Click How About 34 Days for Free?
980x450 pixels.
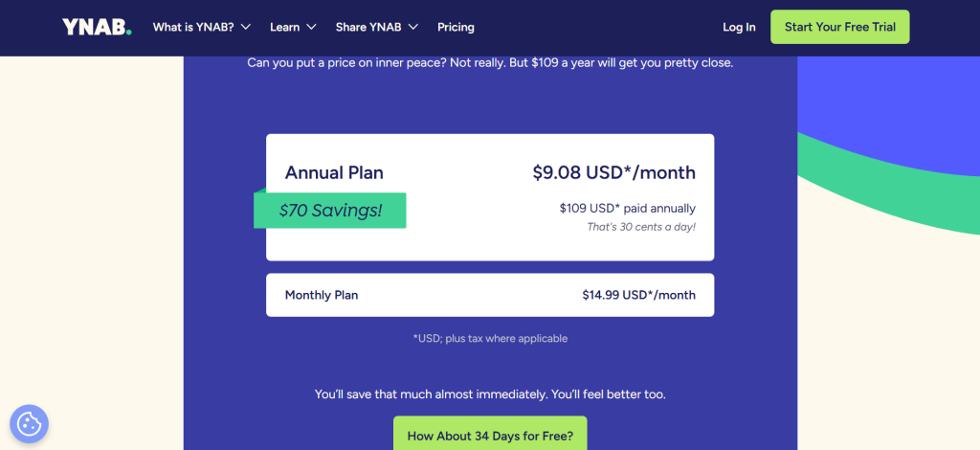[490, 436]
